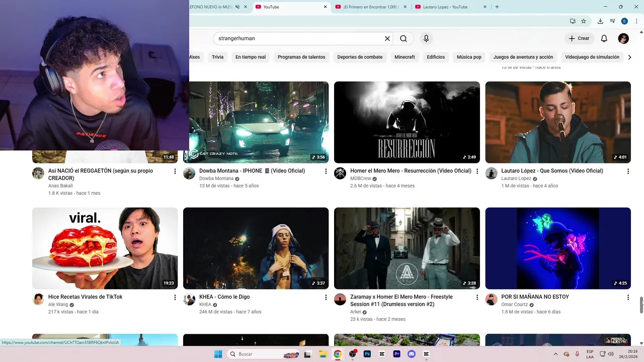
Task: Open Discord from the taskbar
Action: (412, 354)
